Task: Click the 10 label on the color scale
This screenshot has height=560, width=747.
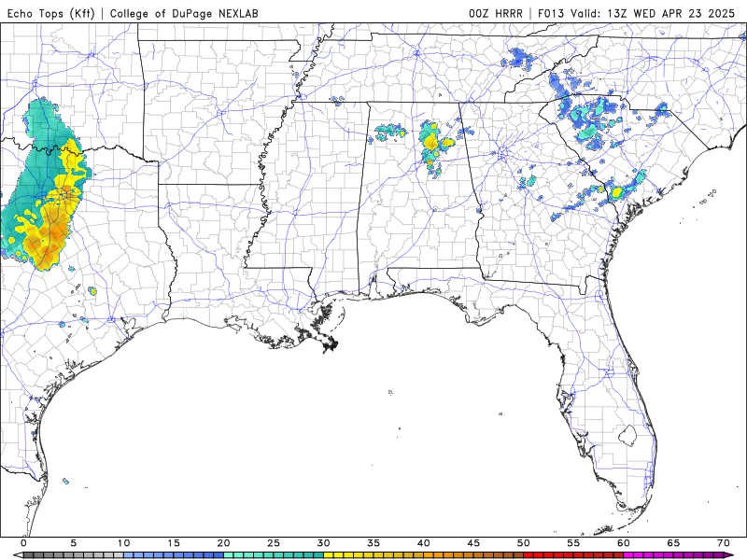Action: click(123, 543)
